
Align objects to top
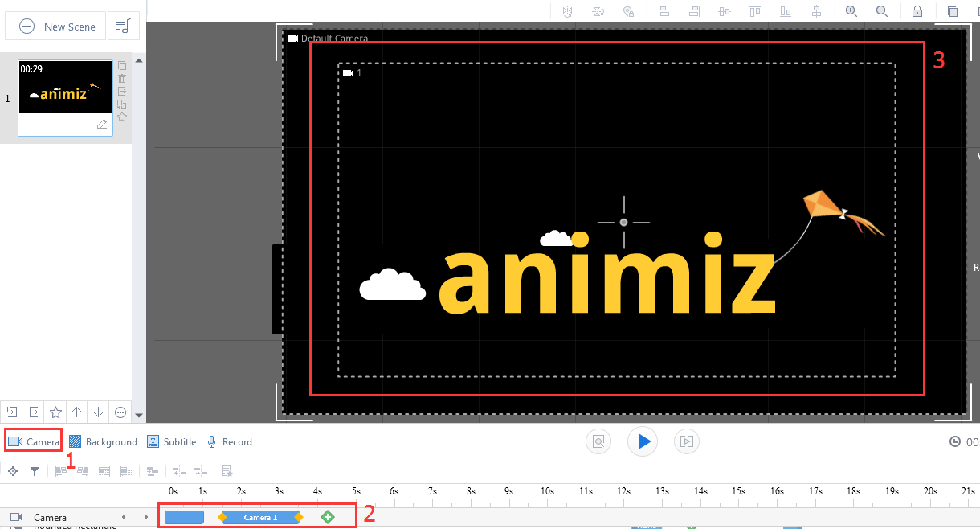pyautogui.click(x=755, y=11)
